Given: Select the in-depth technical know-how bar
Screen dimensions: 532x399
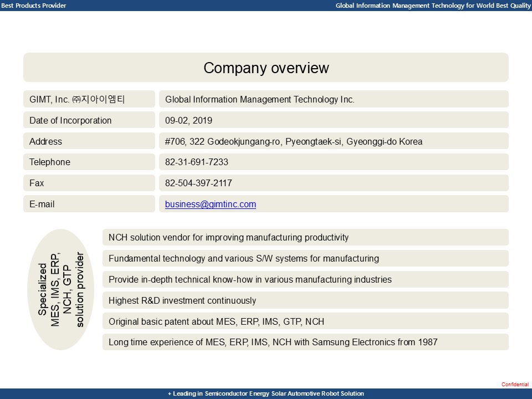Looking at the screenshot, I should pyautogui.click(x=305, y=279).
